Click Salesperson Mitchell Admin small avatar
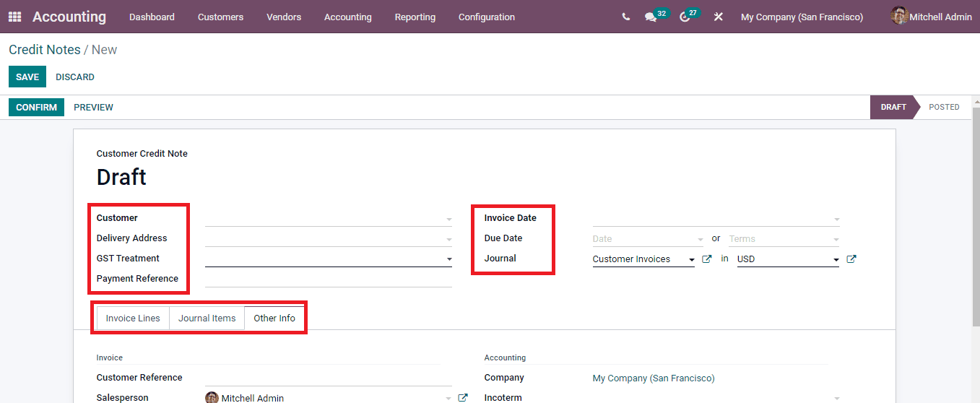 click(x=212, y=398)
